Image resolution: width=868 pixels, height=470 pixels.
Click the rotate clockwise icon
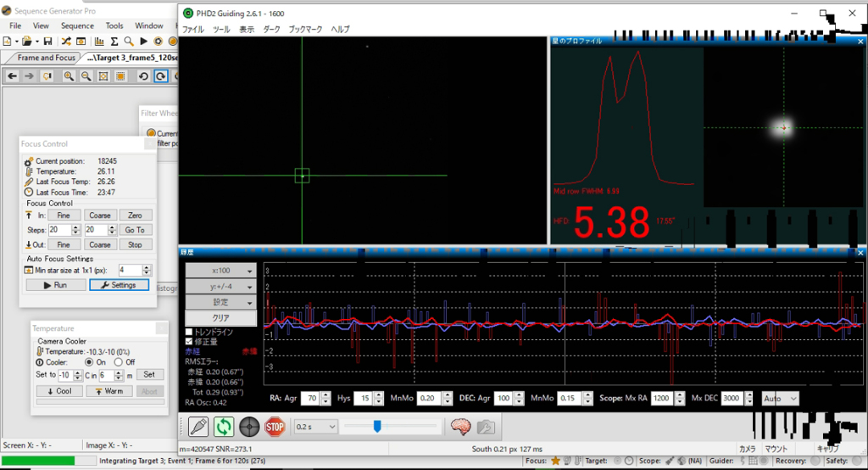pyautogui.click(x=160, y=76)
